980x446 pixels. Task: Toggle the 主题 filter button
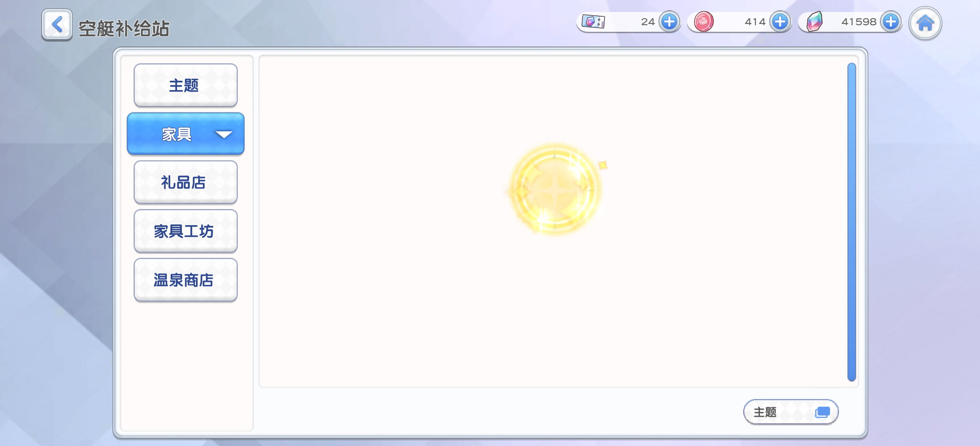791,412
